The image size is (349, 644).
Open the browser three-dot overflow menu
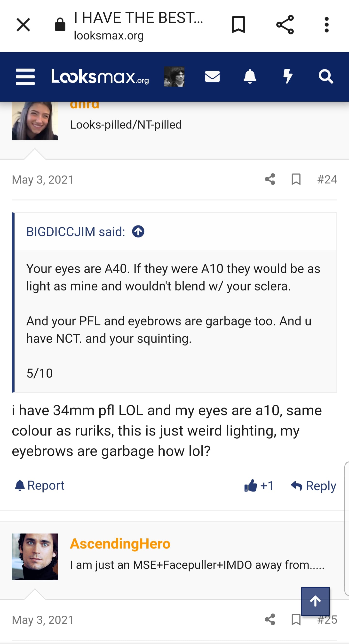pos(326,25)
